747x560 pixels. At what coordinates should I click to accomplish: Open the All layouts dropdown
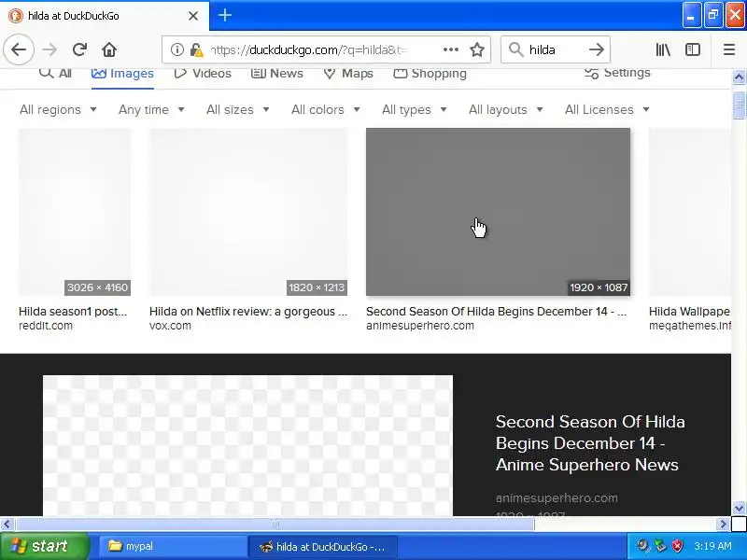[x=506, y=109]
